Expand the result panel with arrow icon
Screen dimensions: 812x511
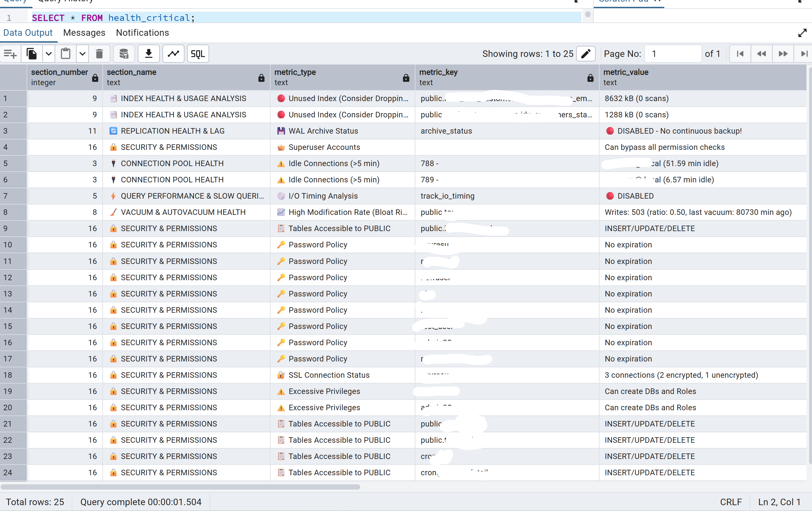tap(802, 33)
